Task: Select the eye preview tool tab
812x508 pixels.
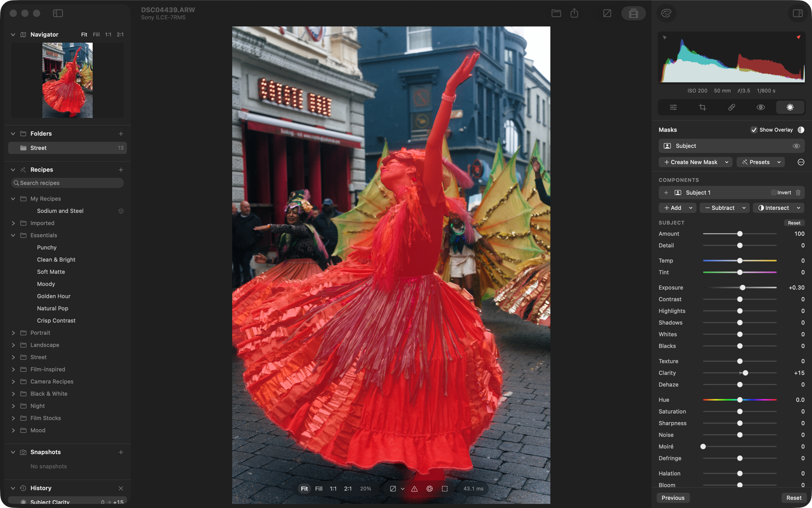Action: [761, 107]
